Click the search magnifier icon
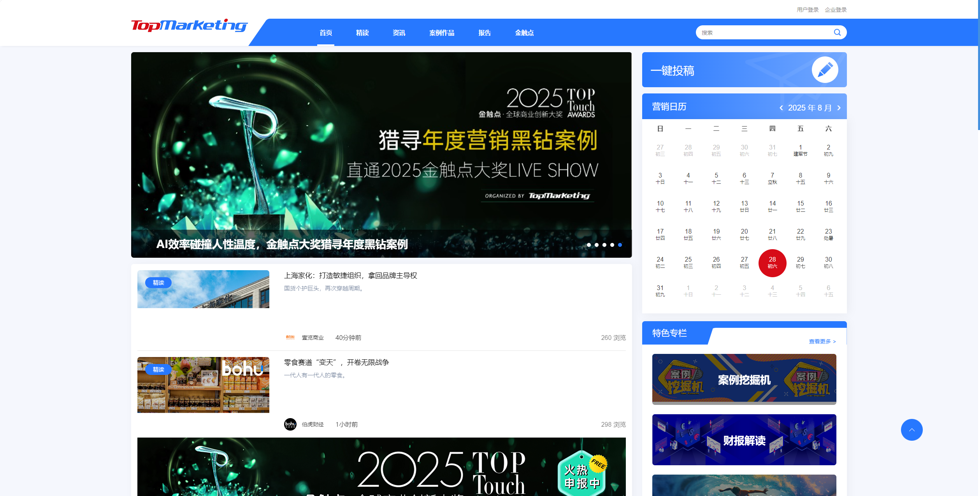980x496 pixels. click(x=837, y=32)
